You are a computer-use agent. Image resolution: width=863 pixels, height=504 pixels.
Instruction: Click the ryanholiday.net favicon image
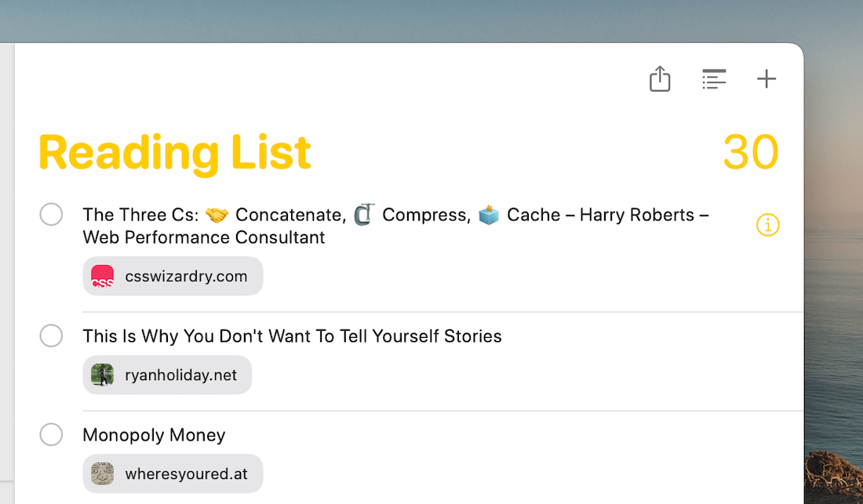103,375
